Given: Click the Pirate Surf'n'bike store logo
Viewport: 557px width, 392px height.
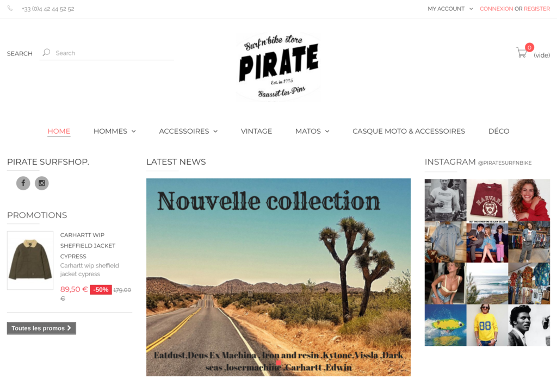Looking at the screenshot, I should [x=278, y=67].
